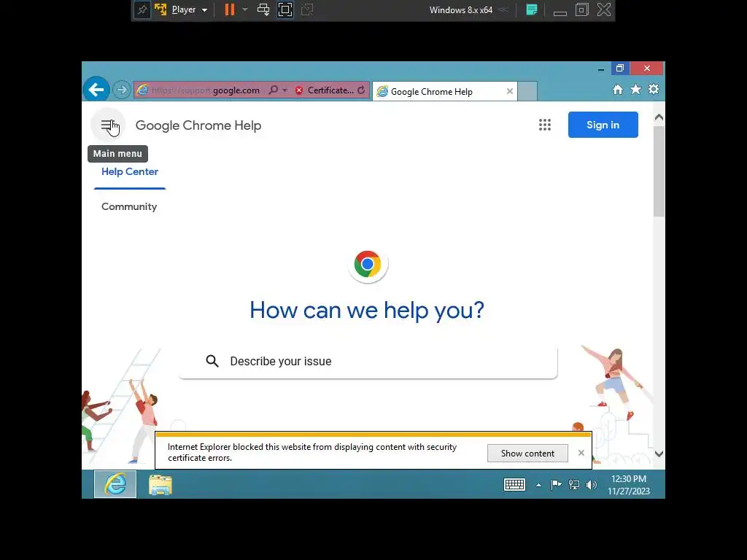The height and width of the screenshot is (560, 747).
Task: Click the VMware pin toolbar icon
Action: pos(142,9)
